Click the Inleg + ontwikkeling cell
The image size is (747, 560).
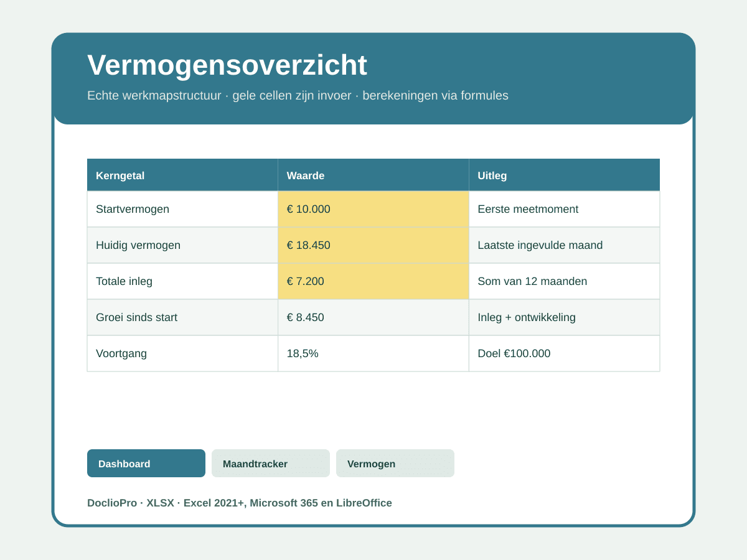click(x=565, y=317)
